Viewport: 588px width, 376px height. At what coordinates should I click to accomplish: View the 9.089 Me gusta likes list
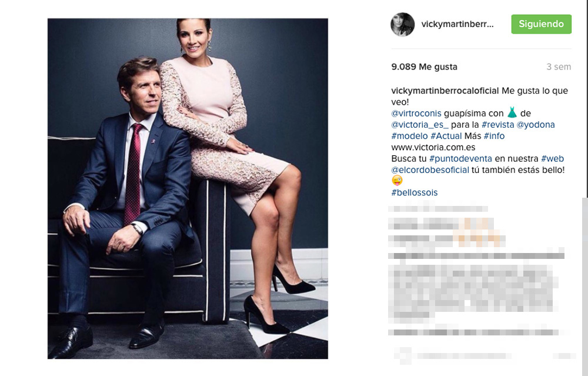(424, 67)
